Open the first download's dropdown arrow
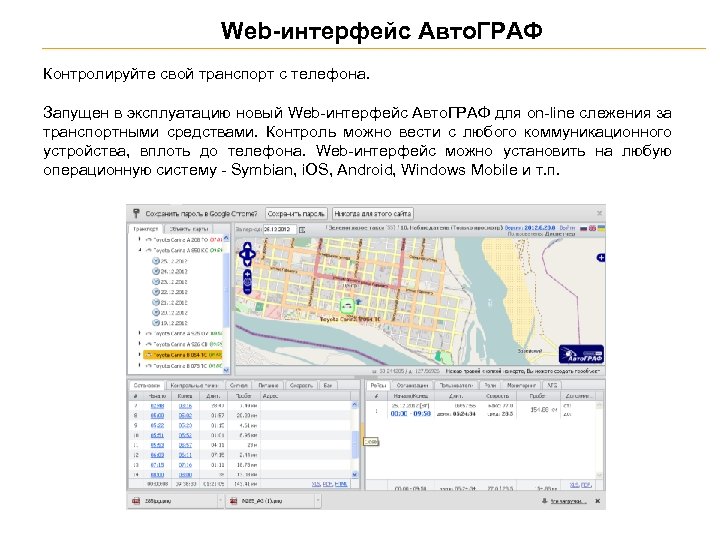Image resolution: width=720 pixels, height=540 pixels. pos(220,501)
